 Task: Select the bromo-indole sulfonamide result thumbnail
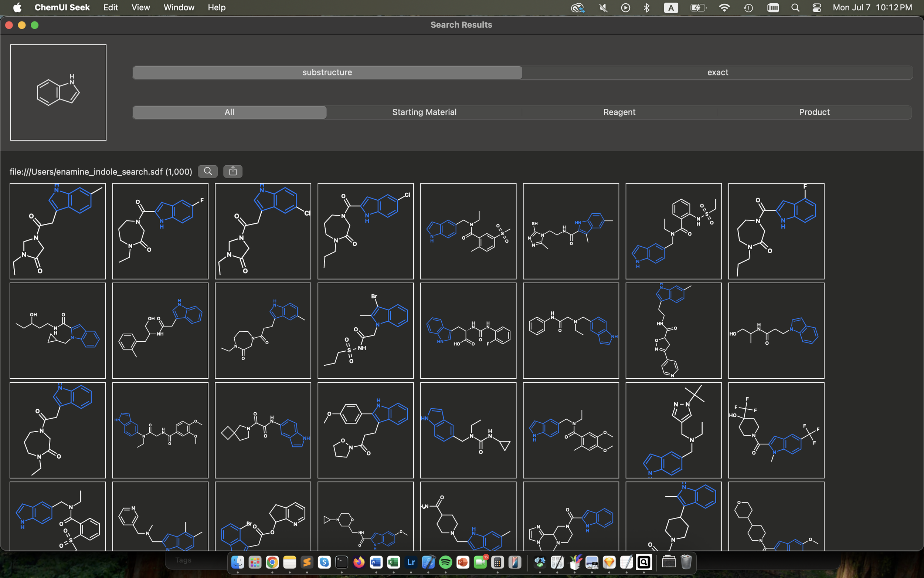tap(366, 331)
